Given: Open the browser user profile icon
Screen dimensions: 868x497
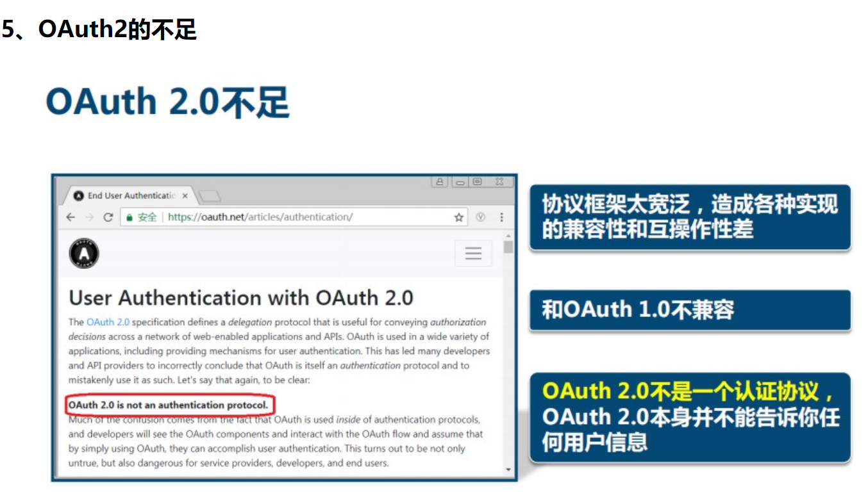Looking at the screenshot, I should (x=440, y=182).
